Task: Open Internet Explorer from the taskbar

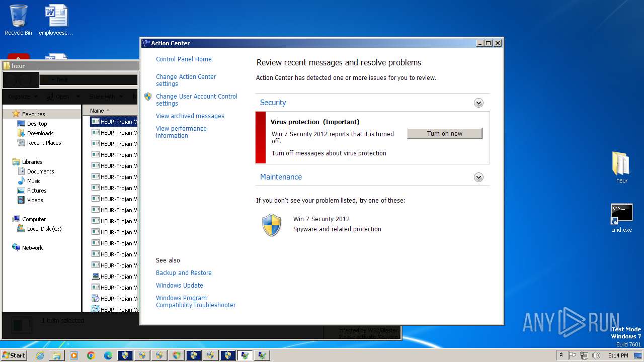Action: tap(40, 355)
